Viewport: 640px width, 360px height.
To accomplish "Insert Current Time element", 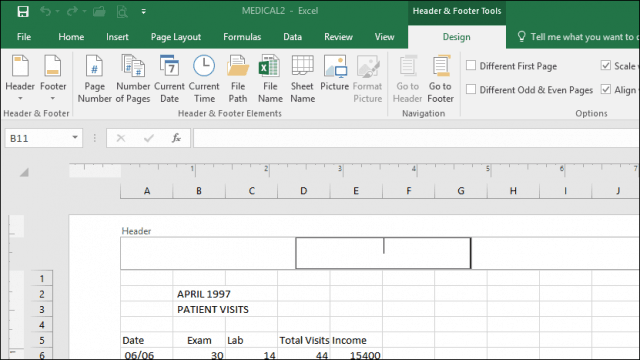I will [x=204, y=79].
